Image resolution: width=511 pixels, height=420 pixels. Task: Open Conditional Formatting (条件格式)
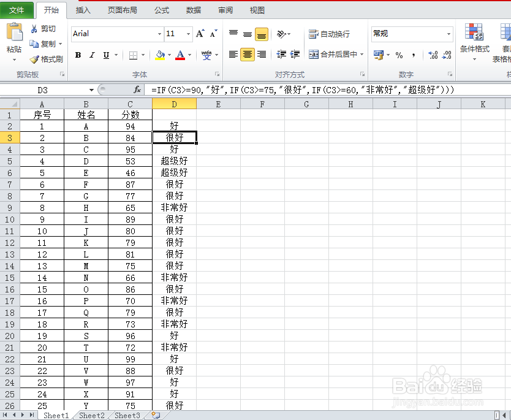(x=474, y=42)
